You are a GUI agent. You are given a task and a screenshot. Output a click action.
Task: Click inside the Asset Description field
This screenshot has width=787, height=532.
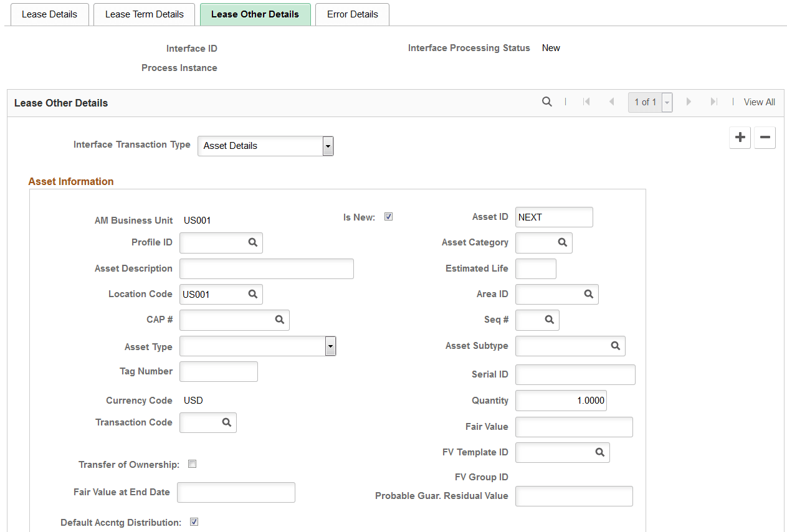266,268
